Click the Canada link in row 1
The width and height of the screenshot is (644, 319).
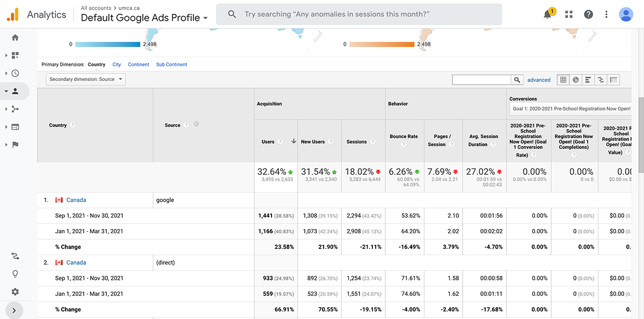coord(76,200)
